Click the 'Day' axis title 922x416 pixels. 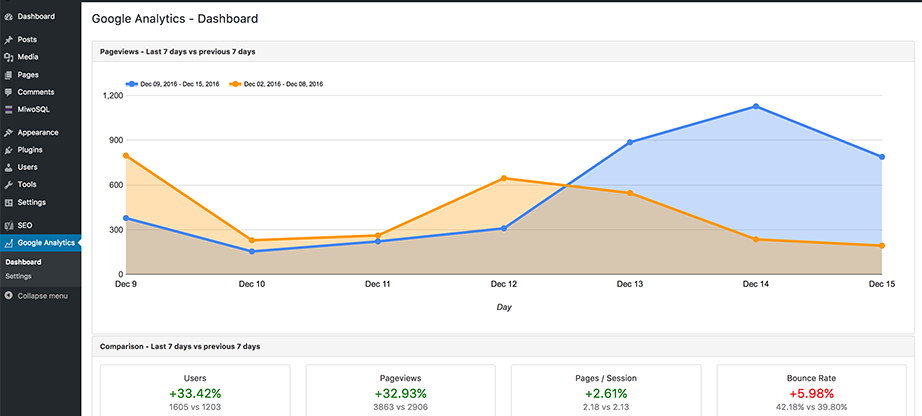click(504, 307)
